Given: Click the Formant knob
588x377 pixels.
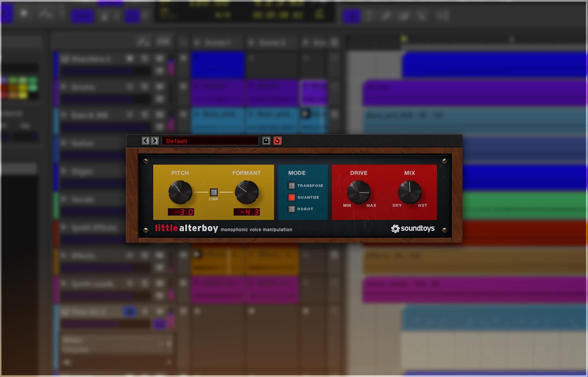Looking at the screenshot, I should (x=247, y=192).
